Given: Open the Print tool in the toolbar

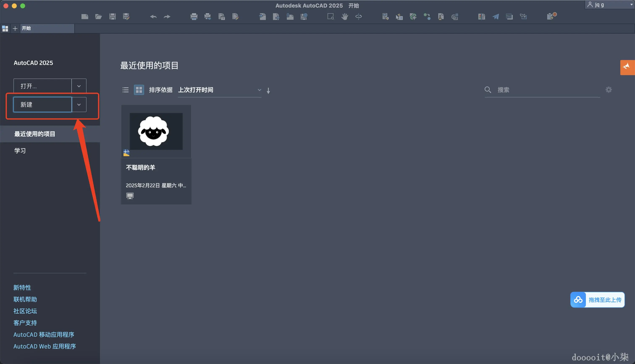Looking at the screenshot, I should [x=194, y=16].
